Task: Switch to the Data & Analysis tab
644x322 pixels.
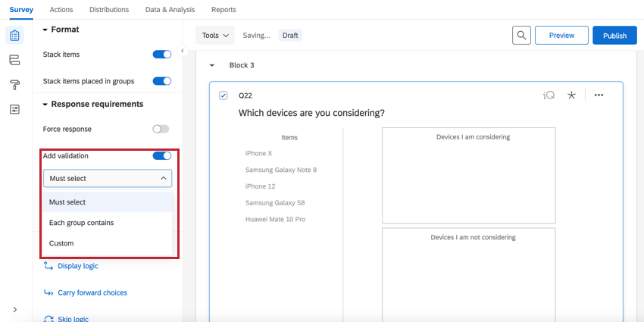Action: (170, 10)
